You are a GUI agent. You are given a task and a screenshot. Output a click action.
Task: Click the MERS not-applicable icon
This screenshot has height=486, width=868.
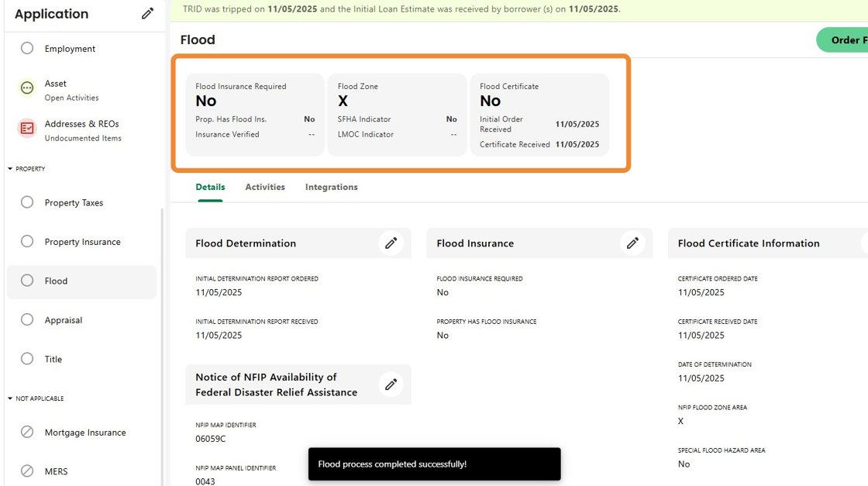click(27, 470)
